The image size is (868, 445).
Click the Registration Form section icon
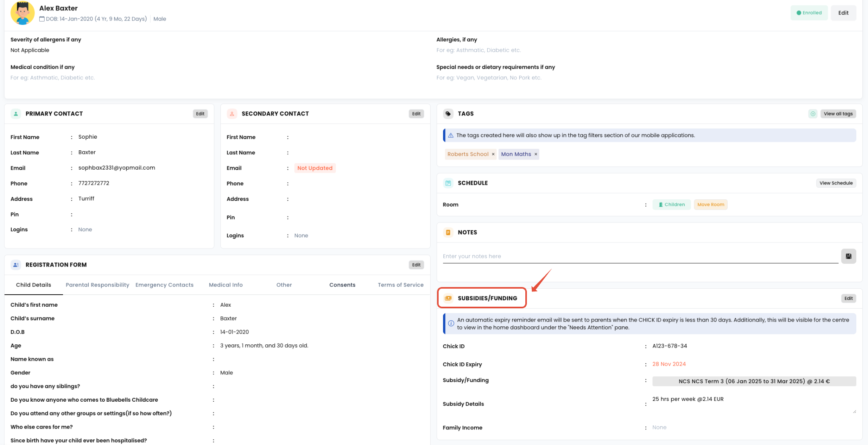tap(16, 265)
